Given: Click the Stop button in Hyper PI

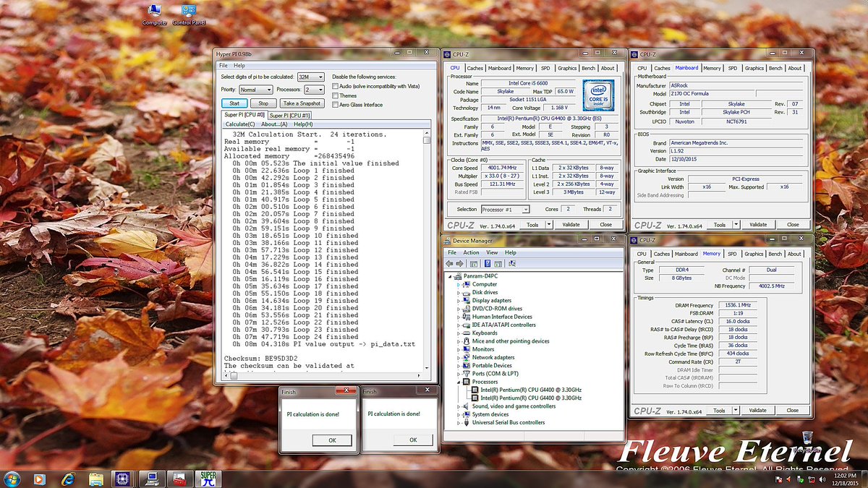Looking at the screenshot, I should [263, 103].
